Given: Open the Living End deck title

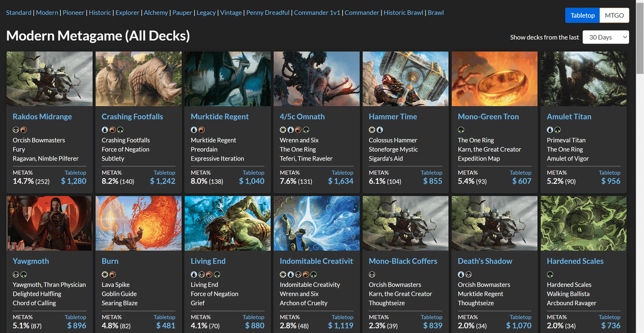Looking at the screenshot, I should (x=208, y=261).
